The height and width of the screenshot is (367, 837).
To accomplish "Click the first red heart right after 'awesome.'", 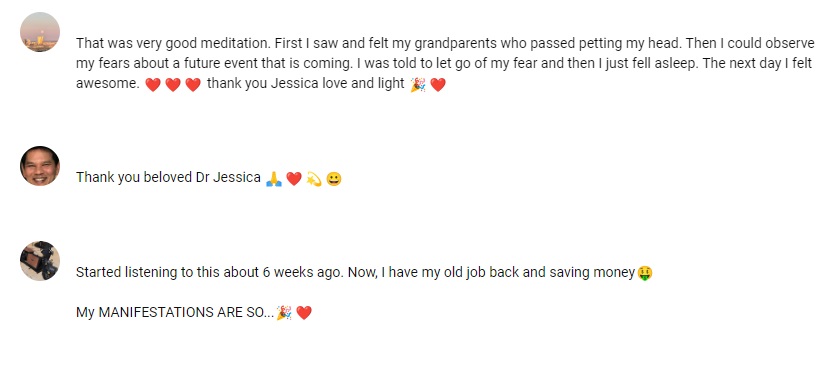I will [153, 84].
